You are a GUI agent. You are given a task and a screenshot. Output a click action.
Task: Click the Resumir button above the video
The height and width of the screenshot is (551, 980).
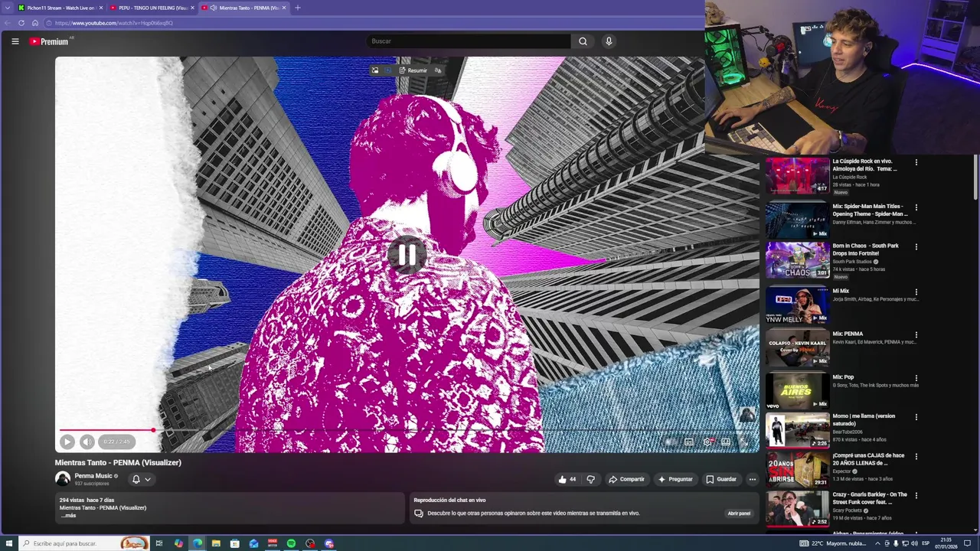[413, 70]
